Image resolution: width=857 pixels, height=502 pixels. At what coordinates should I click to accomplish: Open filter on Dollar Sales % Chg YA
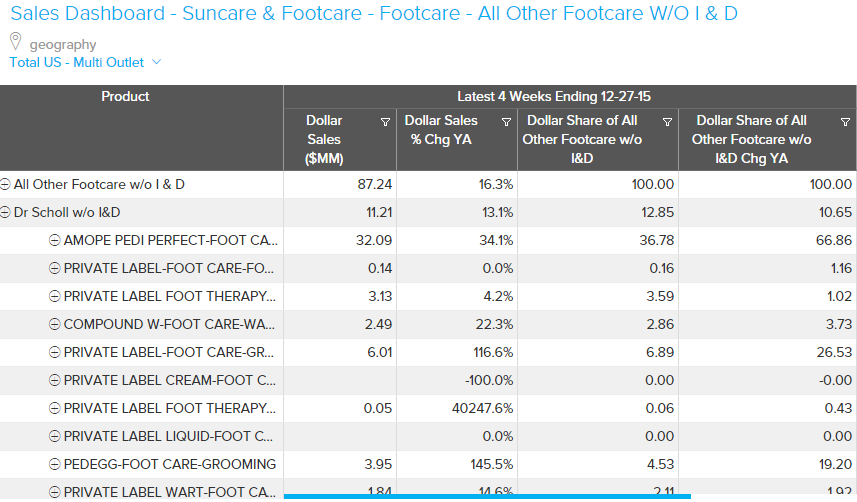tap(507, 122)
